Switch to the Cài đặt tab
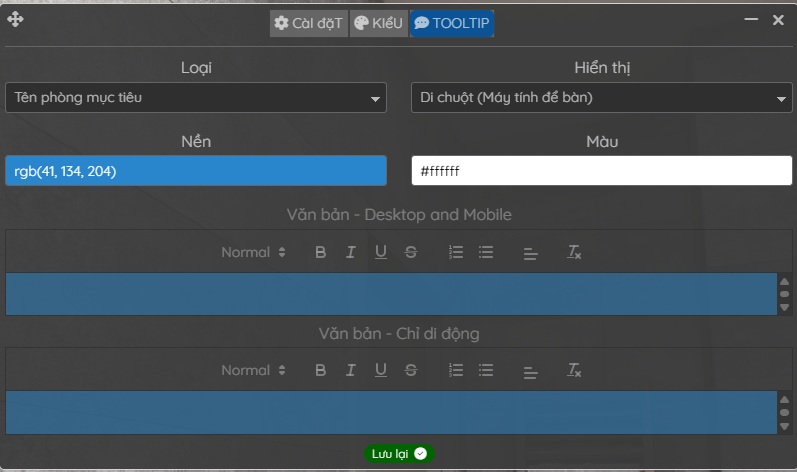797x472 pixels. 308,23
